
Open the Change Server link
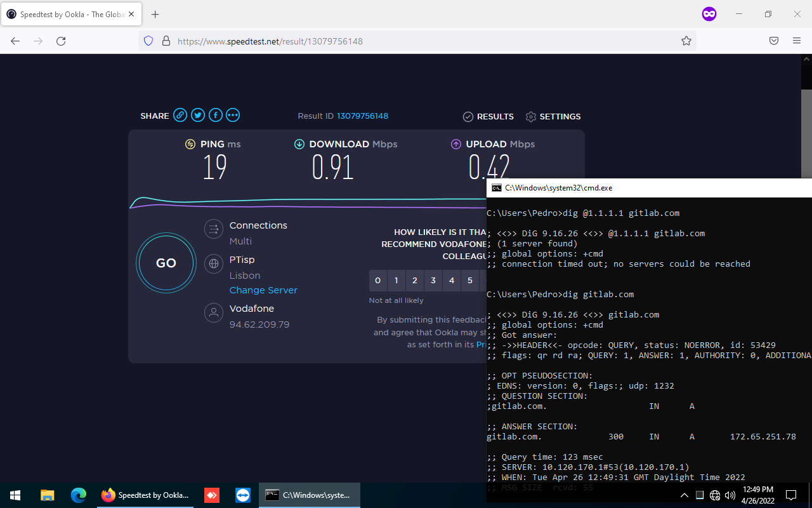(263, 290)
